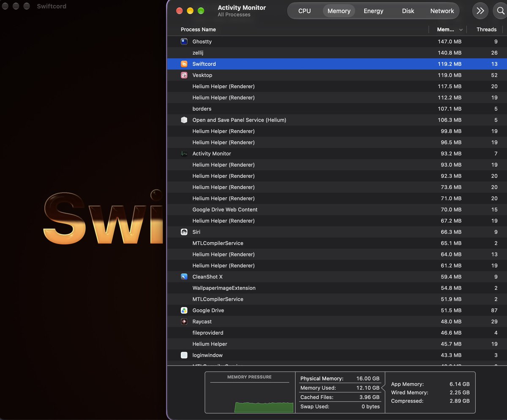The height and width of the screenshot is (420, 507).
Task: Click the Swiftcord window title text
Action: [x=52, y=6]
